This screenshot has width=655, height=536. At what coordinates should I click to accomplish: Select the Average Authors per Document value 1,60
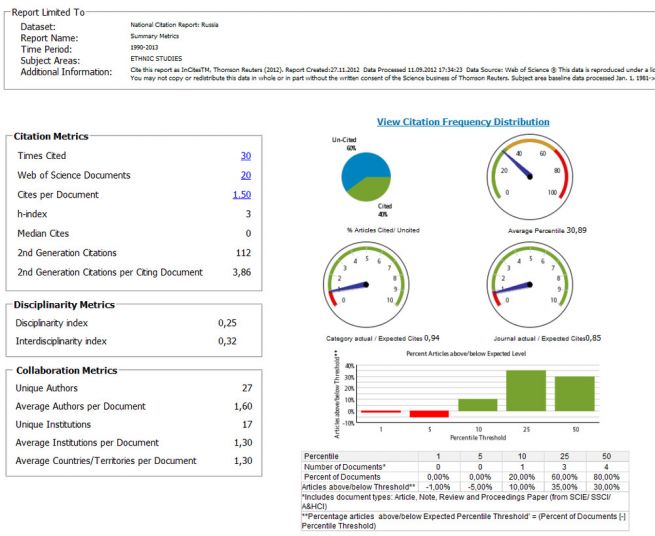tap(243, 406)
